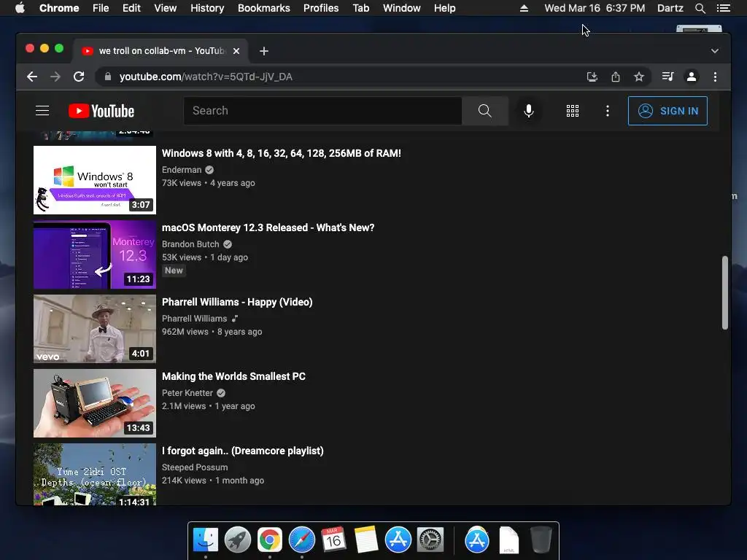The image size is (747, 560).
Task: Click the date and time in menu bar
Action: (x=595, y=8)
